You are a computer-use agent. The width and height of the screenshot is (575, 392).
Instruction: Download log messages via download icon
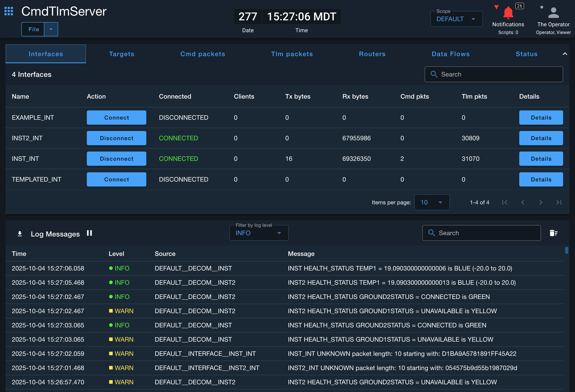click(x=20, y=234)
